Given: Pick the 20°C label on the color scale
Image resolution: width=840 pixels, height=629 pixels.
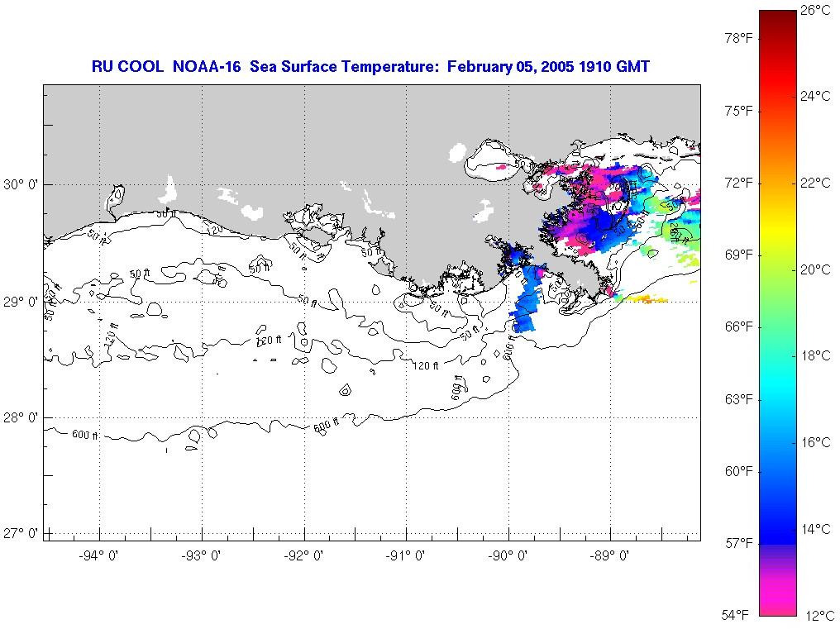Looking at the screenshot, I should click(x=815, y=269).
